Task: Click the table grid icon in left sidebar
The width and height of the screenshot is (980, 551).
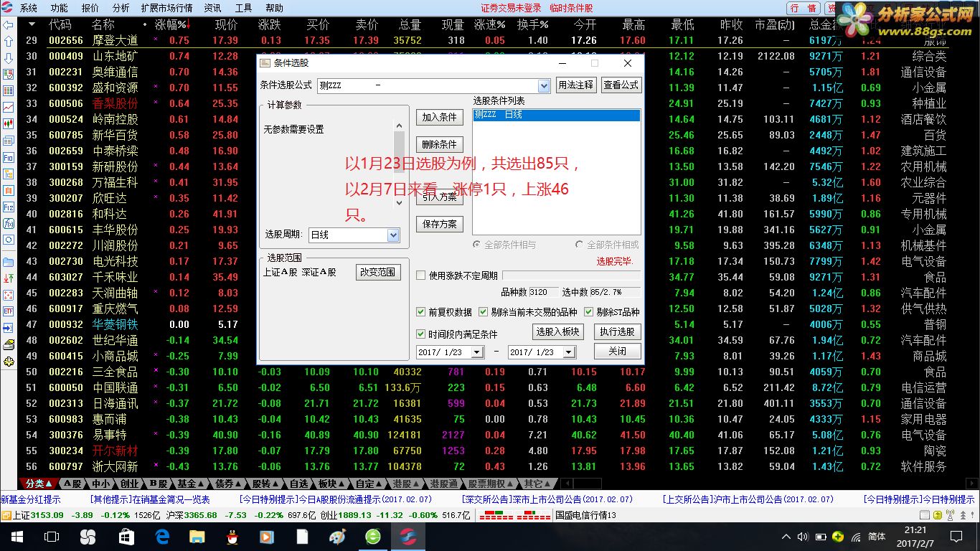Action: pyautogui.click(x=9, y=90)
